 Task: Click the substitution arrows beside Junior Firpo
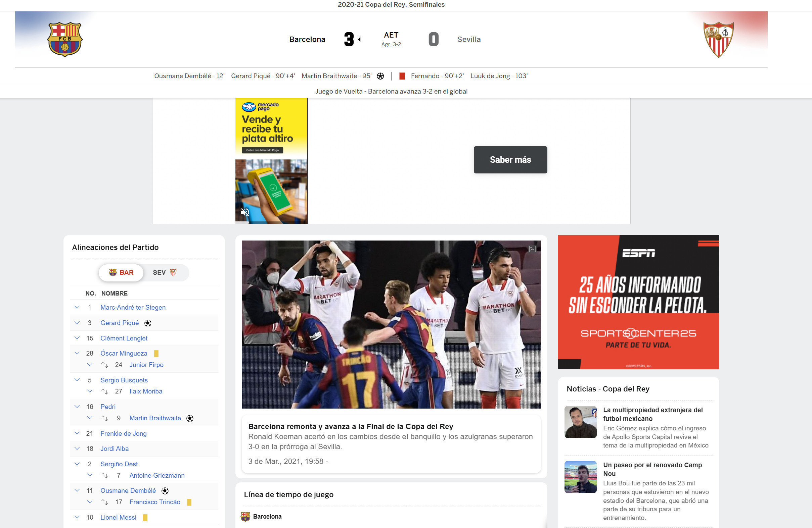105,365
